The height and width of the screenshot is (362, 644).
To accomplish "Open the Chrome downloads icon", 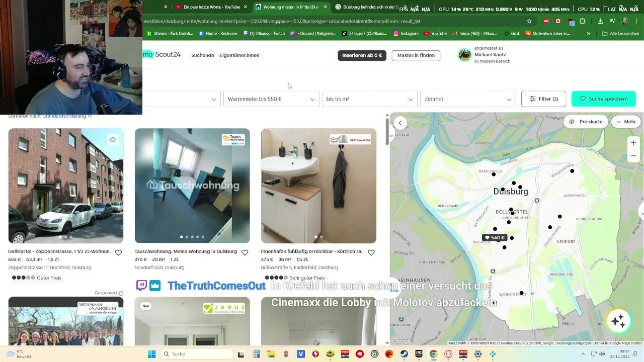I will [x=600, y=21].
